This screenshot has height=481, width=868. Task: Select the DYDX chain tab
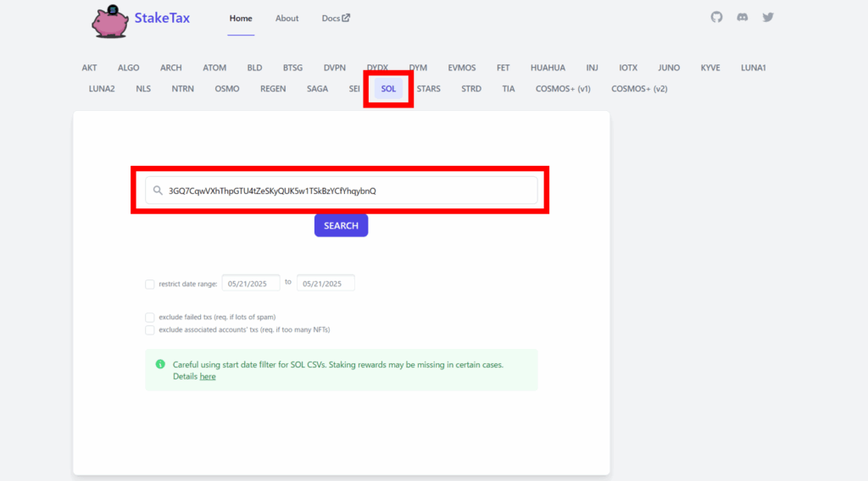point(377,68)
